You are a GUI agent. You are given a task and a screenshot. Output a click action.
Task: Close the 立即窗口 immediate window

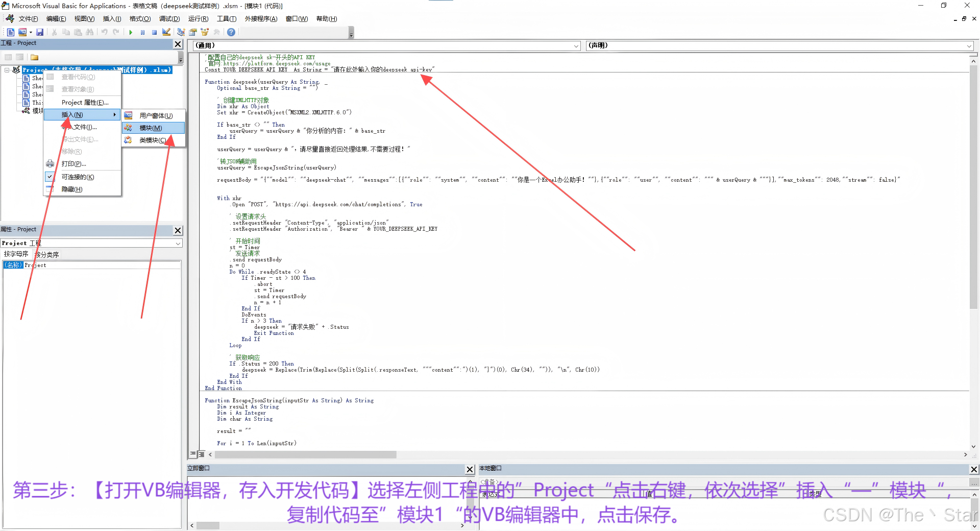click(470, 469)
